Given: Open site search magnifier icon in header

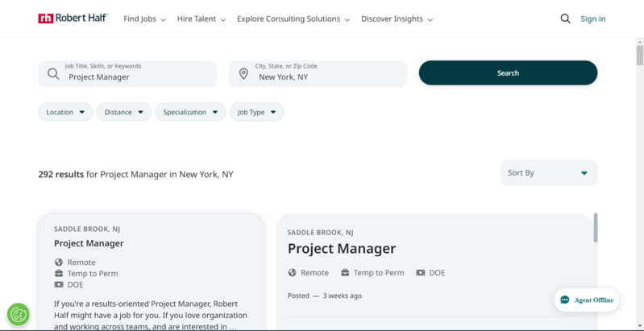Looking at the screenshot, I should click(565, 19).
